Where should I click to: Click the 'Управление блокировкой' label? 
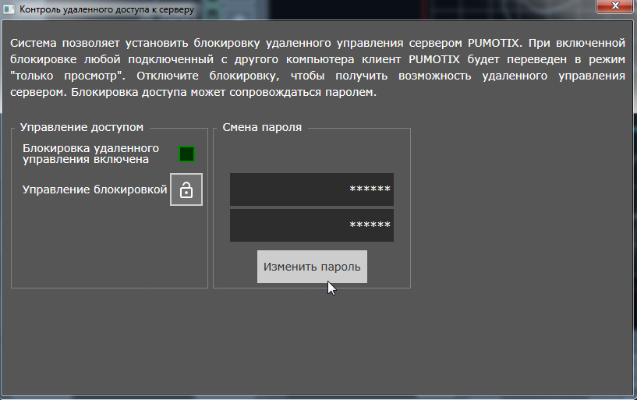point(95,190)
